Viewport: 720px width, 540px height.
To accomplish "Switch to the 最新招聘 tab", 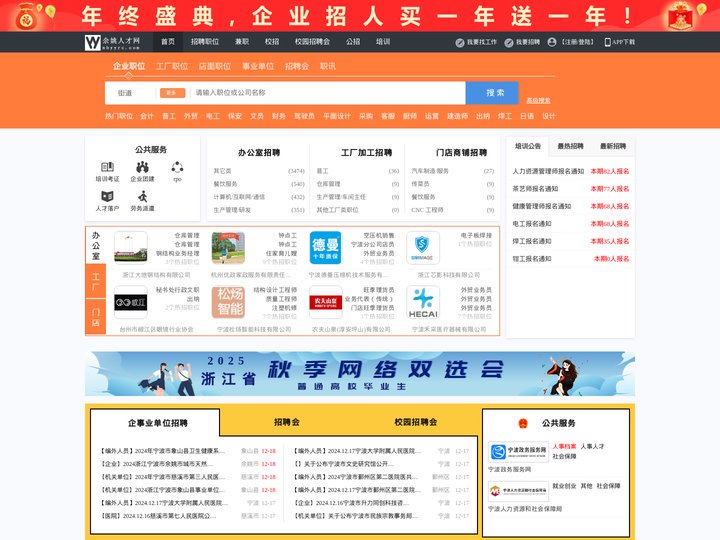I will coord(613,146).
